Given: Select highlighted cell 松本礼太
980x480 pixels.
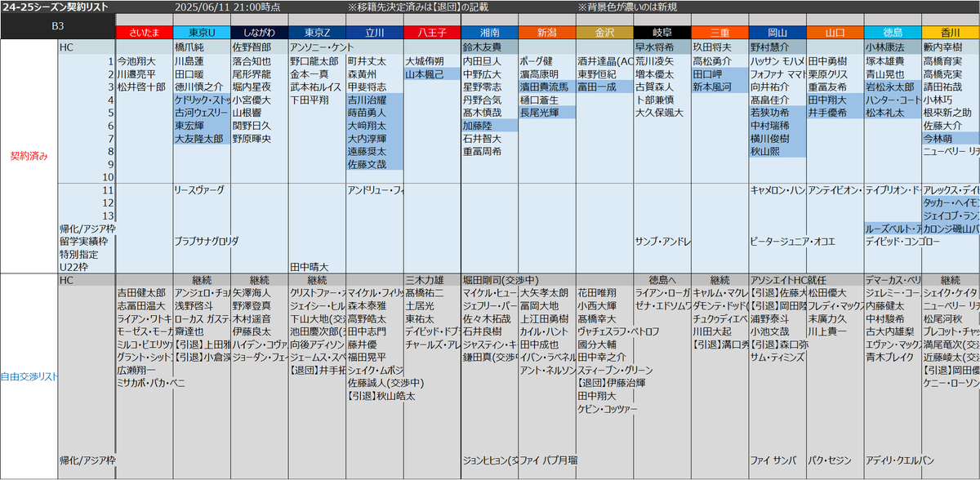Looking at the screenshot, I should point(892,112).
